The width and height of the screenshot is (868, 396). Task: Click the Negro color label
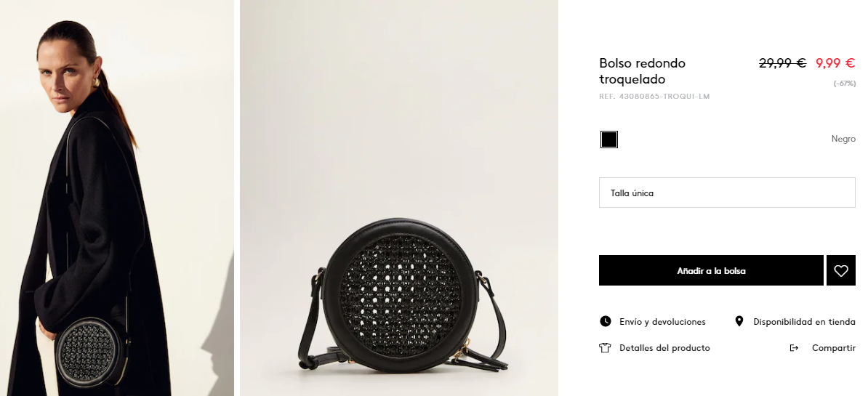(843, 139)
